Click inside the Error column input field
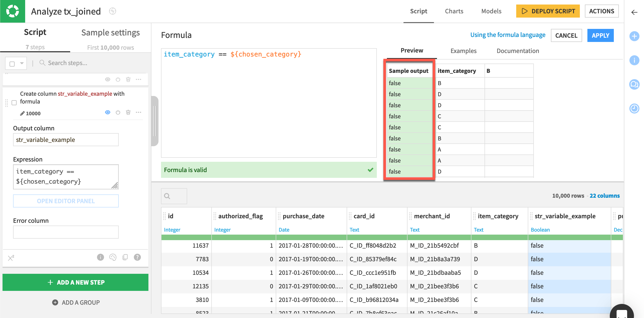Viewport: 644px width, 318px height. click(66, 232)
